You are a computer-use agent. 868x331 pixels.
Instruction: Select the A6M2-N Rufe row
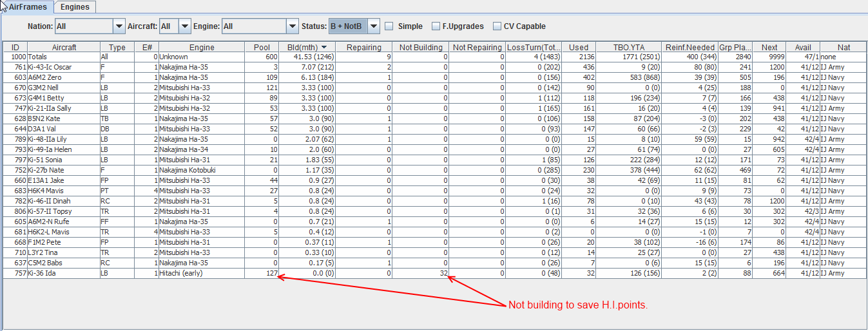[x=435, y=222]
